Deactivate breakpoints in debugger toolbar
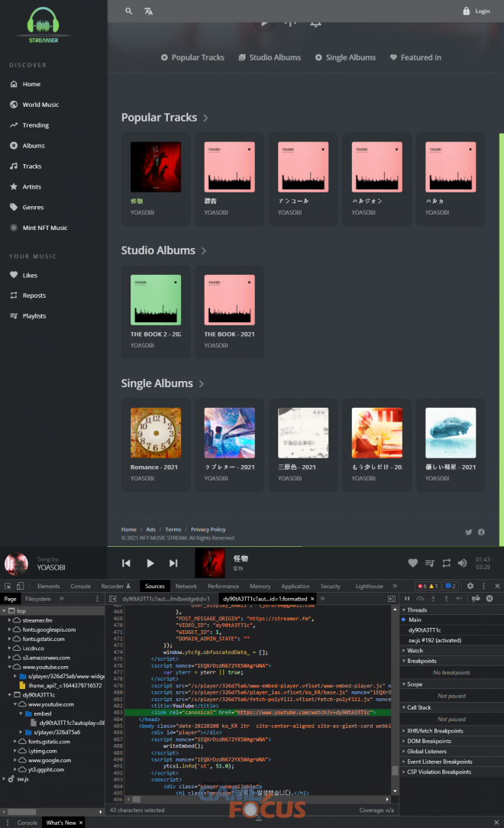The height and width of the screenshot is (828, 504). click(476, 599)
